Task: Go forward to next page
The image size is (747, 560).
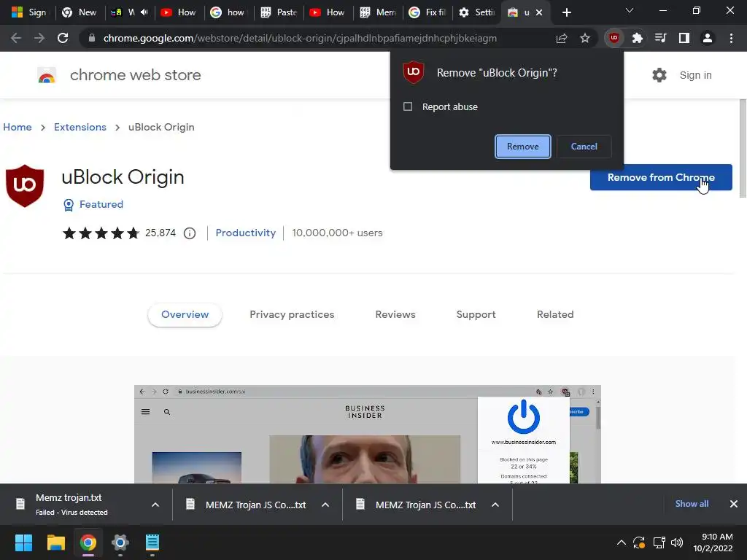Action: click(x=39, y=38)
